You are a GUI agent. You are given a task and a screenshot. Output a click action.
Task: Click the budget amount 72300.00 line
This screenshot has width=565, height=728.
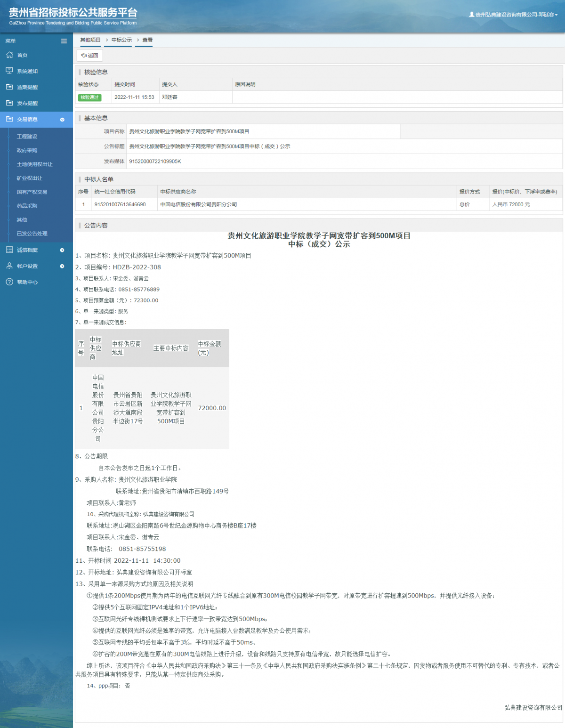117,300
